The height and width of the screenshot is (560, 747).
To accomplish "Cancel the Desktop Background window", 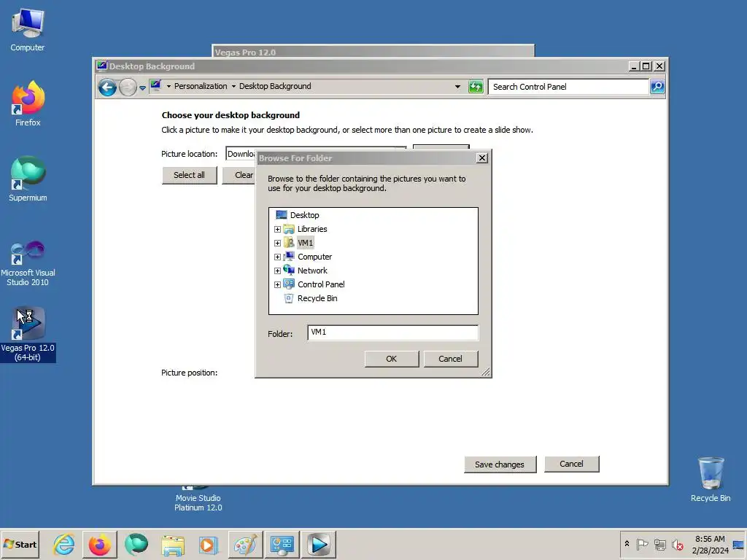I will [571, 464].
